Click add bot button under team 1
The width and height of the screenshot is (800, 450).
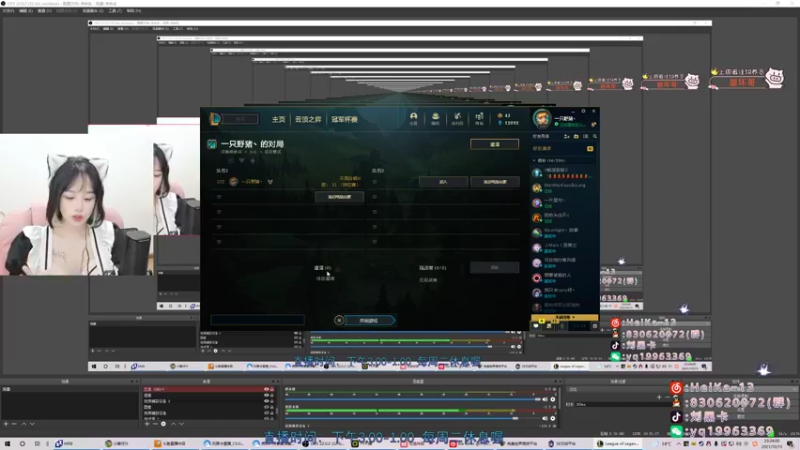(339, 197)
